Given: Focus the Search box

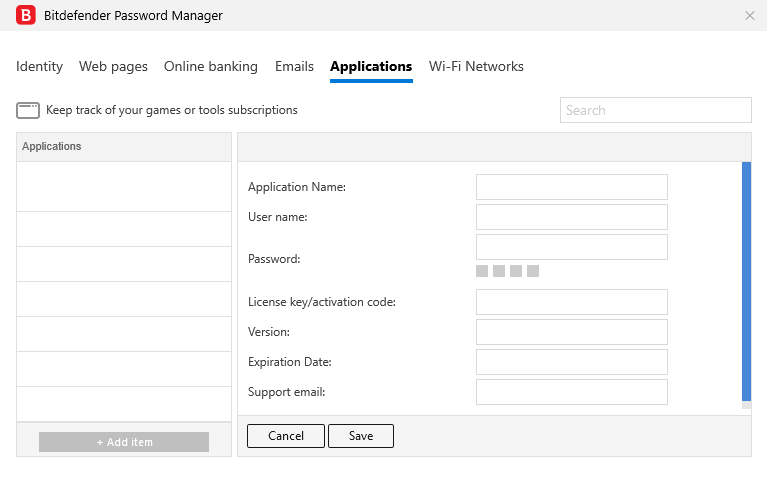Looking at the screenshot, I should click(x=655, y=110).
